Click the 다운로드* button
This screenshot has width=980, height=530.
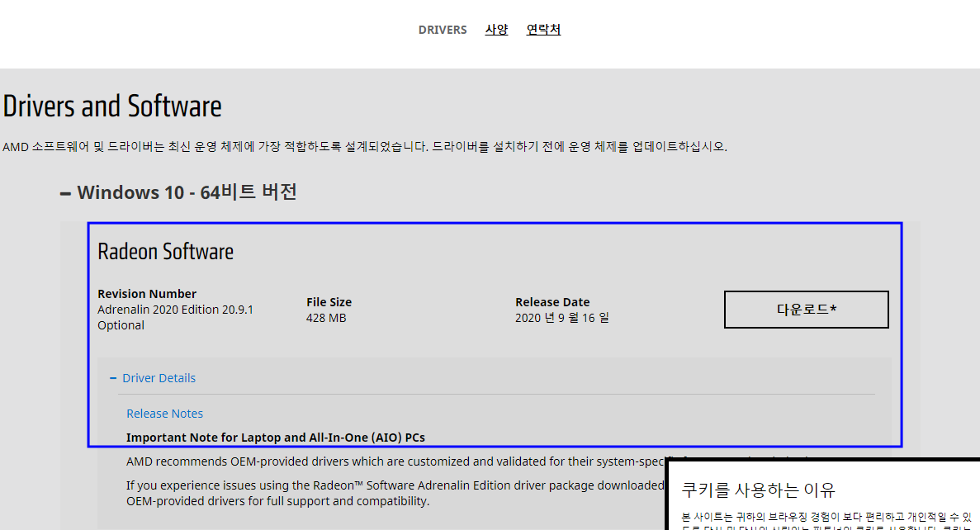[x=807, y=310]
